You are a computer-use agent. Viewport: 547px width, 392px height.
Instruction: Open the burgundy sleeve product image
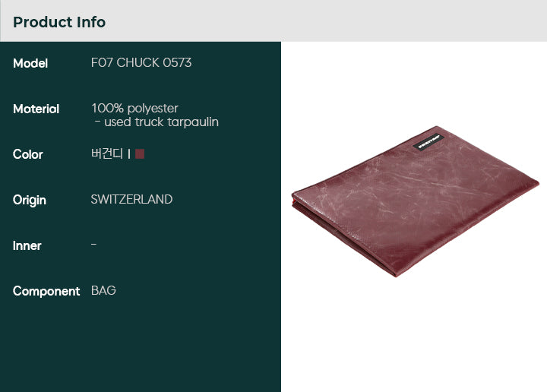(x=415, y=201)
